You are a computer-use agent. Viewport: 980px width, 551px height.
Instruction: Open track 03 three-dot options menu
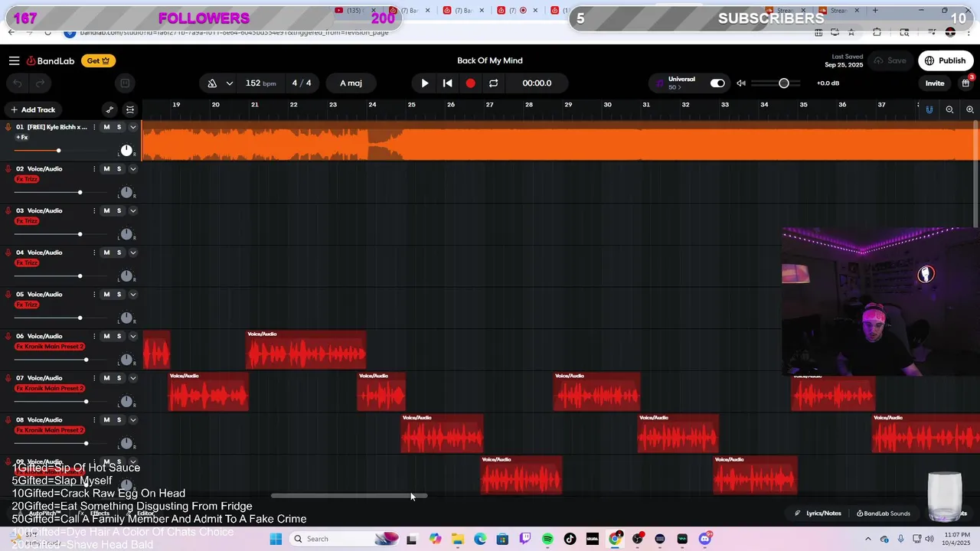click(94, 210)
